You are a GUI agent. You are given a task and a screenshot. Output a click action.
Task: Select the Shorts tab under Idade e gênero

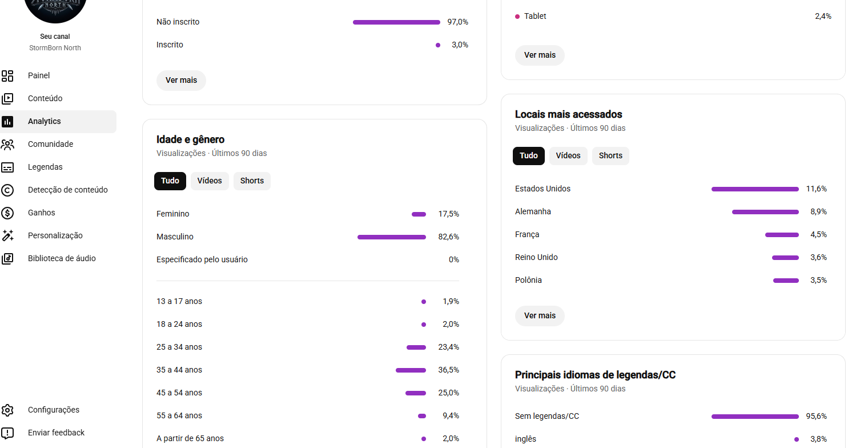tap(252, 181)
